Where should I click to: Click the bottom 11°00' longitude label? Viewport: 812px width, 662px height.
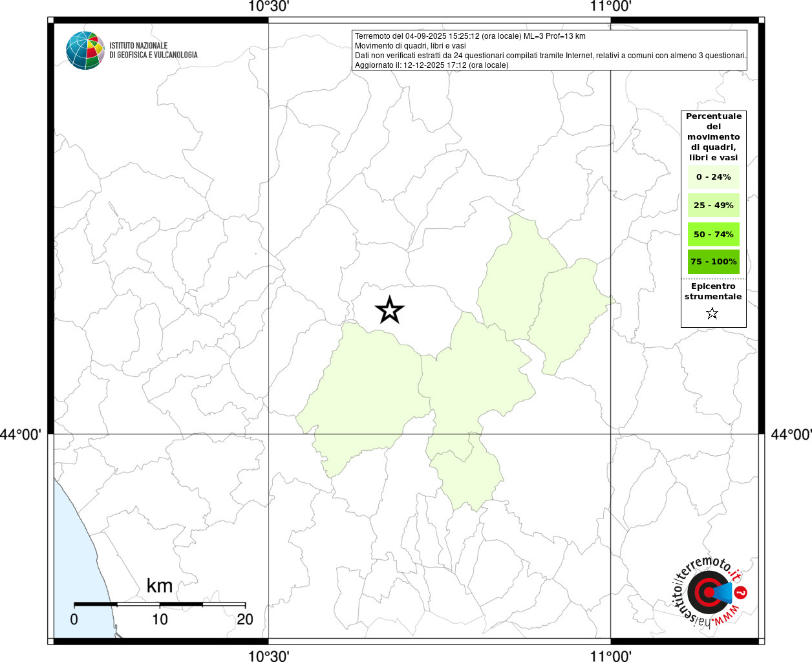point(611,656)
